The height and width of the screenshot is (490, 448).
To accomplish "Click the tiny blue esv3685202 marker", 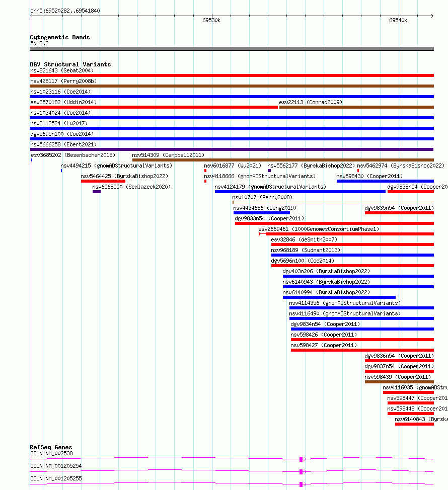I will coord(32,160).
